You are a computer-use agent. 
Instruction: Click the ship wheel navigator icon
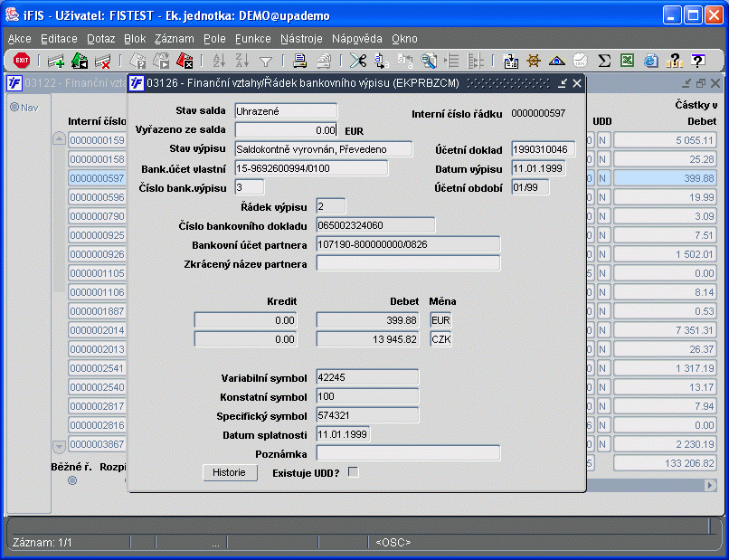534,61
